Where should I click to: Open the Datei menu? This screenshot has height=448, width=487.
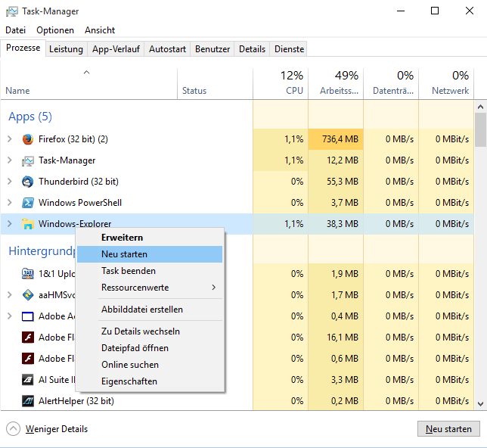pos(16,30)
